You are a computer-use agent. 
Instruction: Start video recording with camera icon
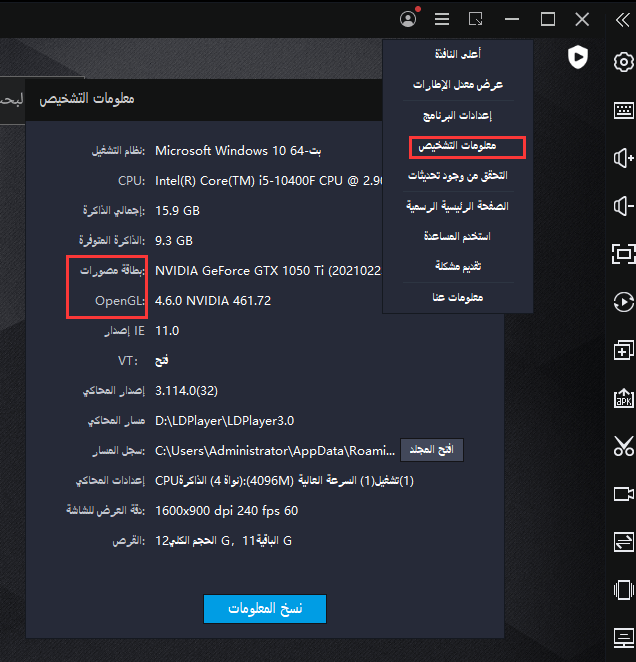pyautogui.click(x=624, y=494)
